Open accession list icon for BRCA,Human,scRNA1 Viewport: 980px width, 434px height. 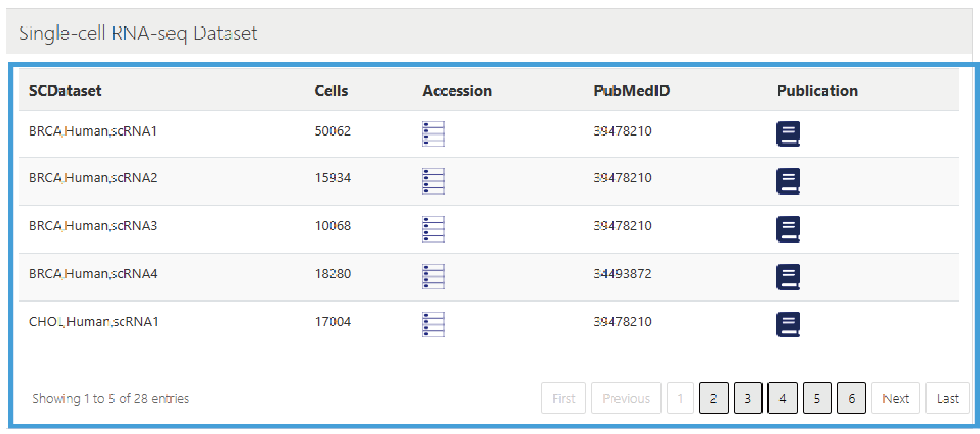click(433, 134)
